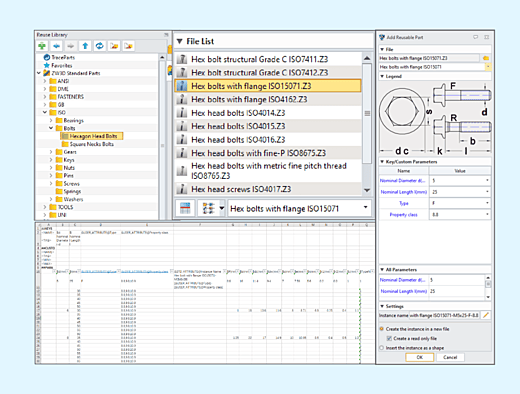Click the green add library icon
The width and height of the screenshot is (520, 394).
42,46
